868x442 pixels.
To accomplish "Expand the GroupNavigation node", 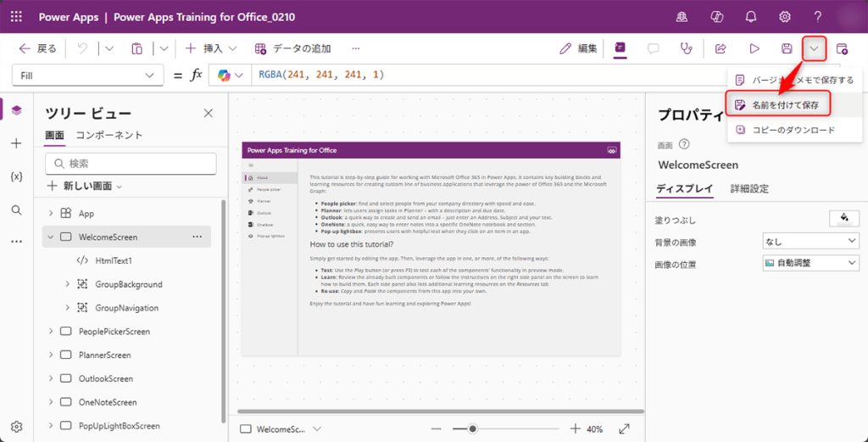I will [x=67, y=308].
